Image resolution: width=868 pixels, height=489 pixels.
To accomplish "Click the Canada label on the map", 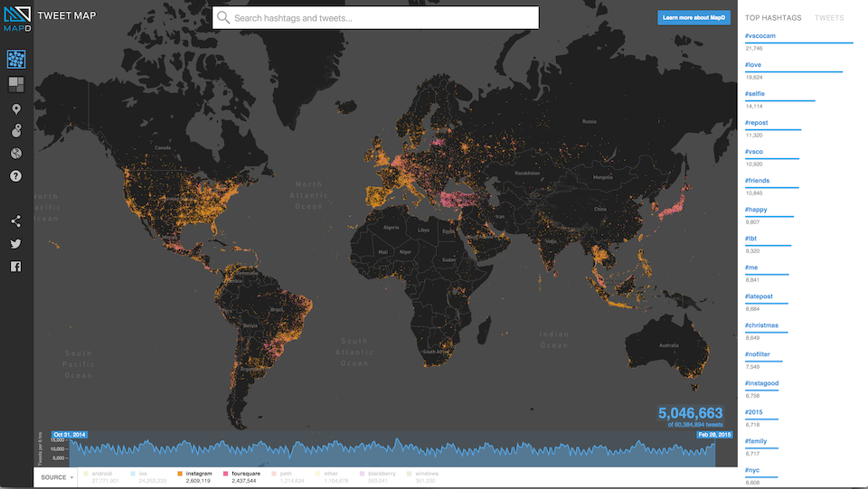I will 163,147.
